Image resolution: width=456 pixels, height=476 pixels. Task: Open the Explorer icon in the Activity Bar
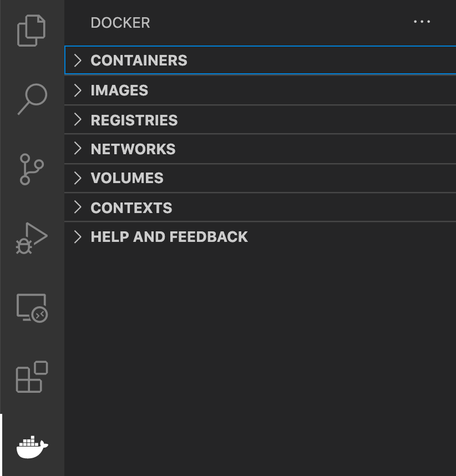coord(32,31)
